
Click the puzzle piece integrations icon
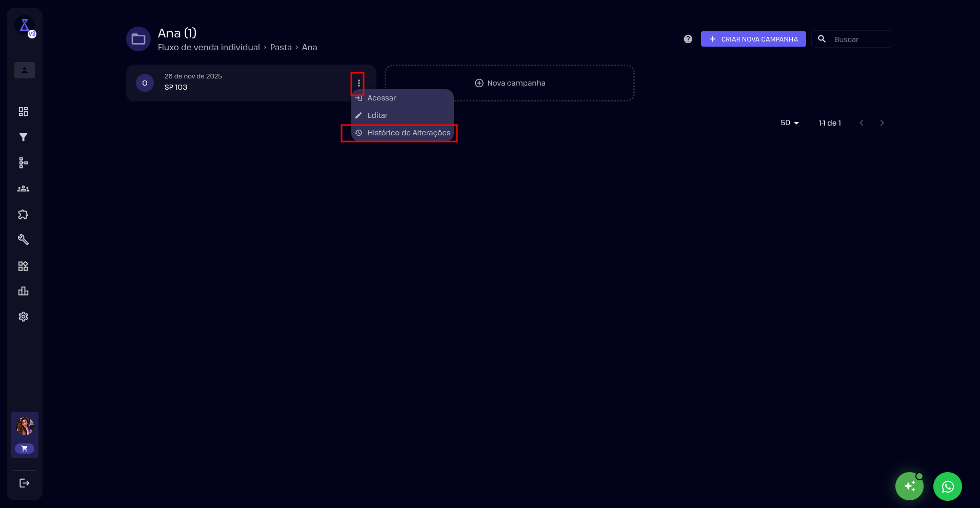pyautogui.click(x=24, y=214)
